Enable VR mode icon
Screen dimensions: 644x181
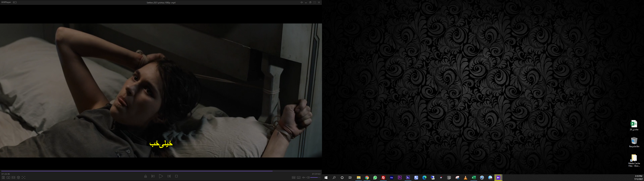tap(13, 177)
